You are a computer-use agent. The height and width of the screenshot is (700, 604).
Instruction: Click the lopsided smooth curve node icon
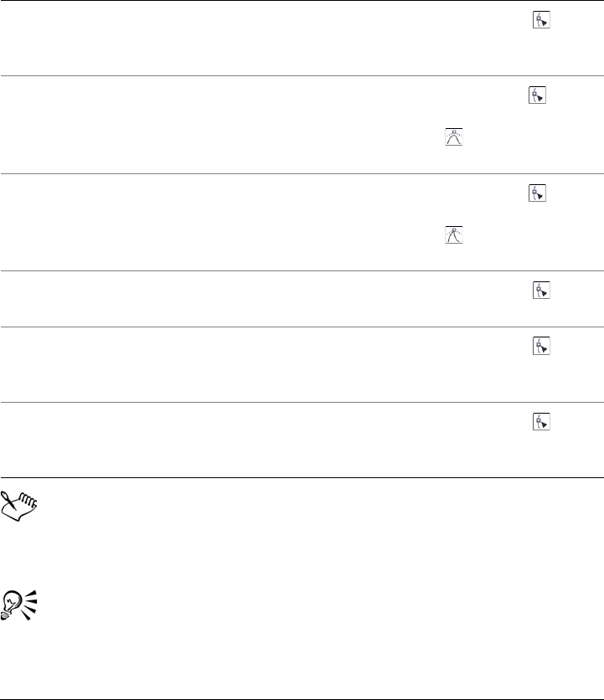pyautogui.click(x=453, y=234)
